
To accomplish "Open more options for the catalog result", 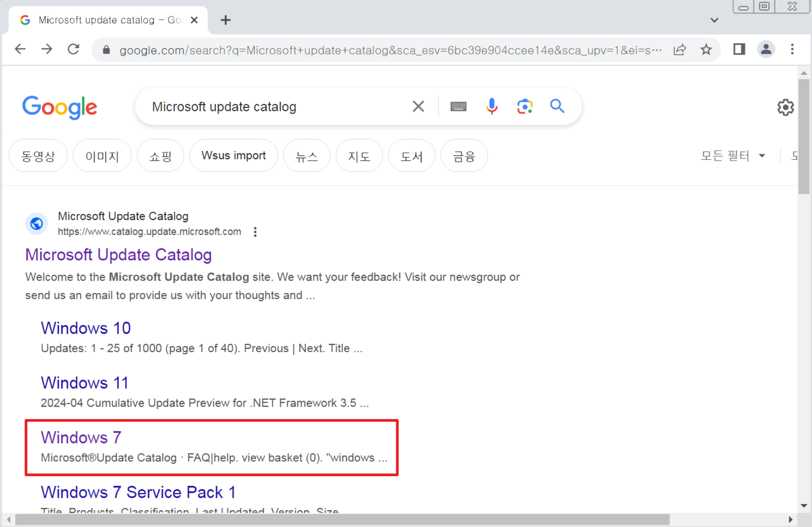I will [x=255, y=232].
